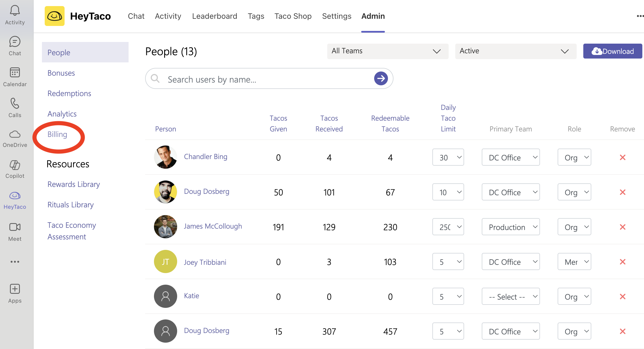Remove James McCollough with the red X
644x349 pixels.
click(x=622, y=227)
